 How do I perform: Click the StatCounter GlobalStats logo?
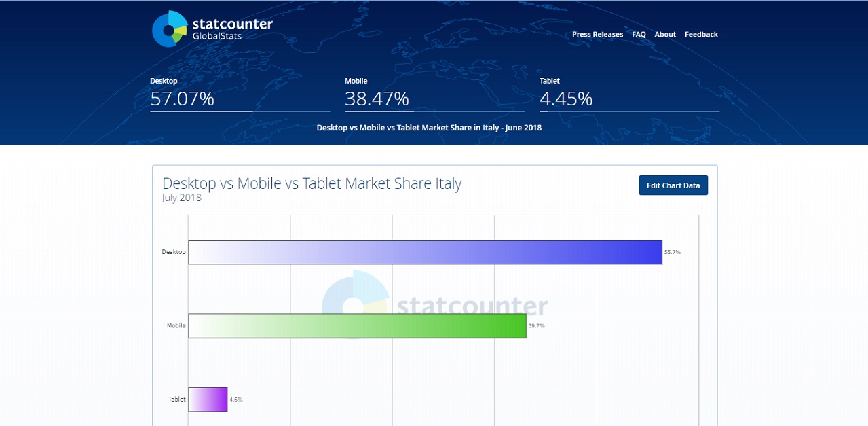[212, 29]
